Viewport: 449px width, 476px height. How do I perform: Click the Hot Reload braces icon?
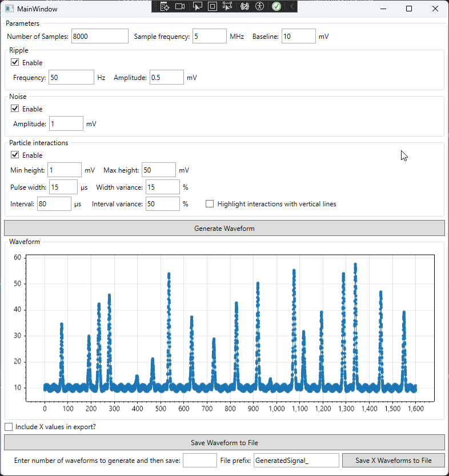(244, 6)
